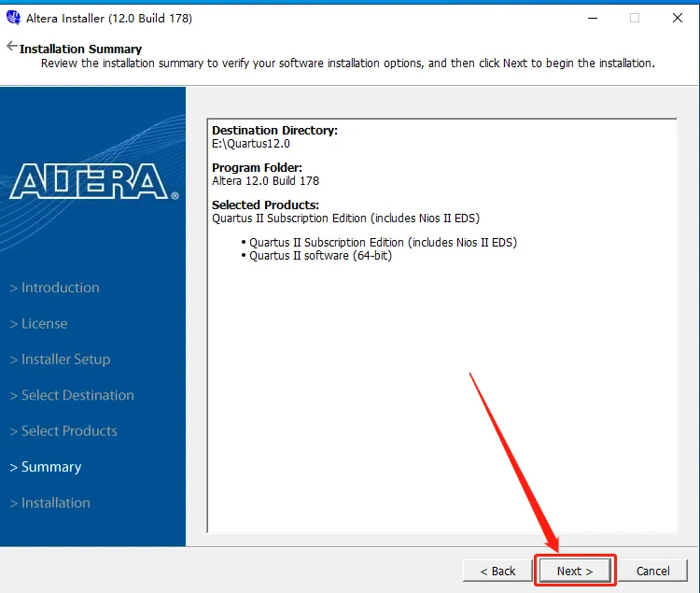700x593 pixels.
Task: Click the non-bulleted Quartus II Subscription Edition line
Action: (345, 219)
